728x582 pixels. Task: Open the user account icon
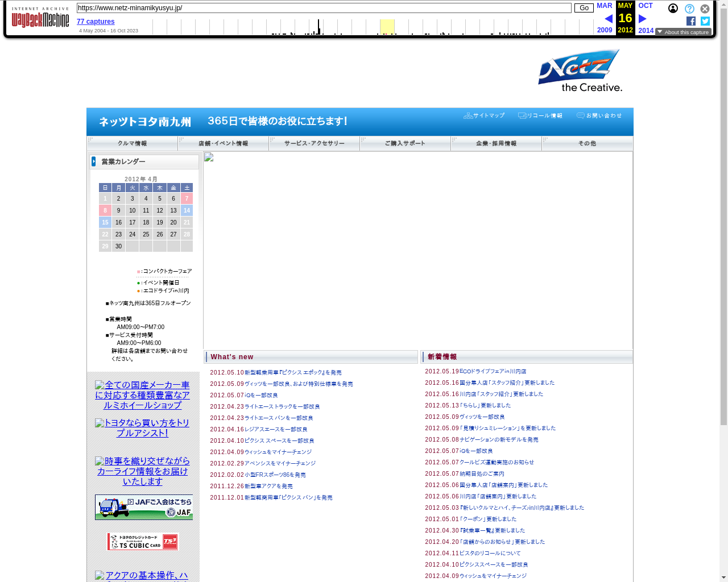click(x=673, y=9)
